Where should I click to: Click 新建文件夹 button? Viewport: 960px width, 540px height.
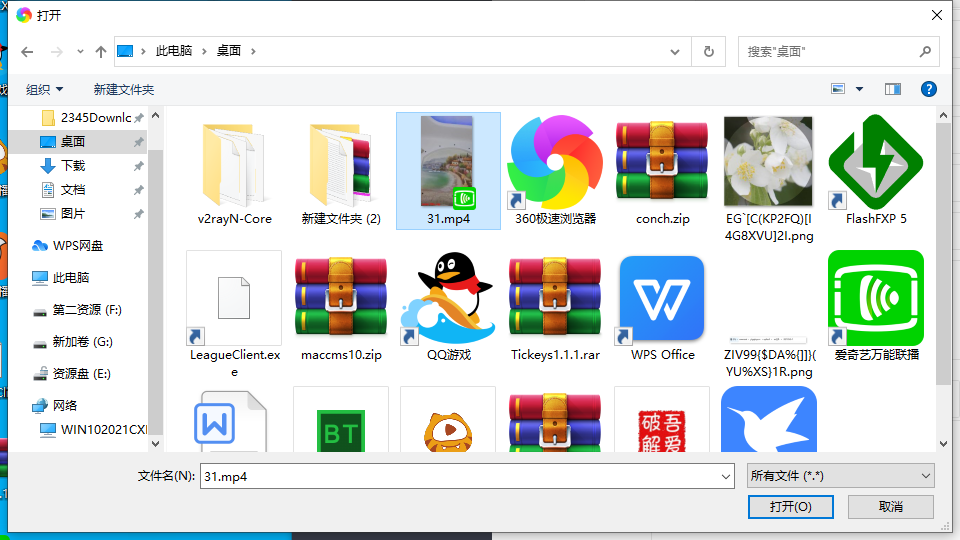coord(124,89)
